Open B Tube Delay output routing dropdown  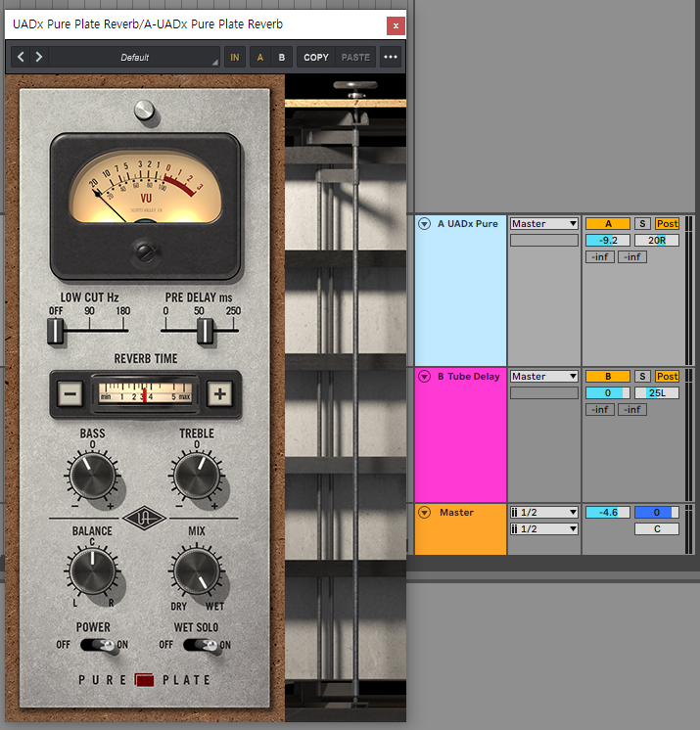544,376
